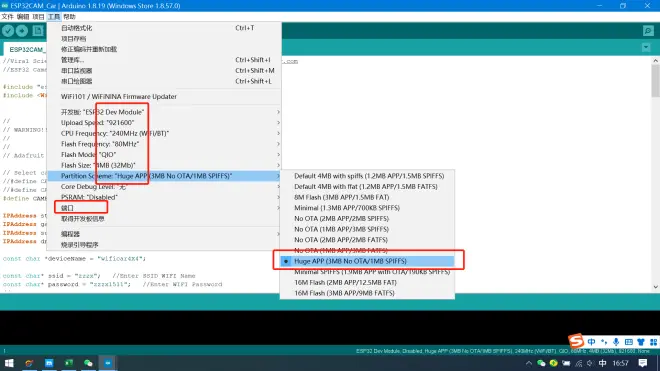This screenshot has width=660, height=371.
Task: Expand the 编程器 programmer submenu
Action: [164, 234]
